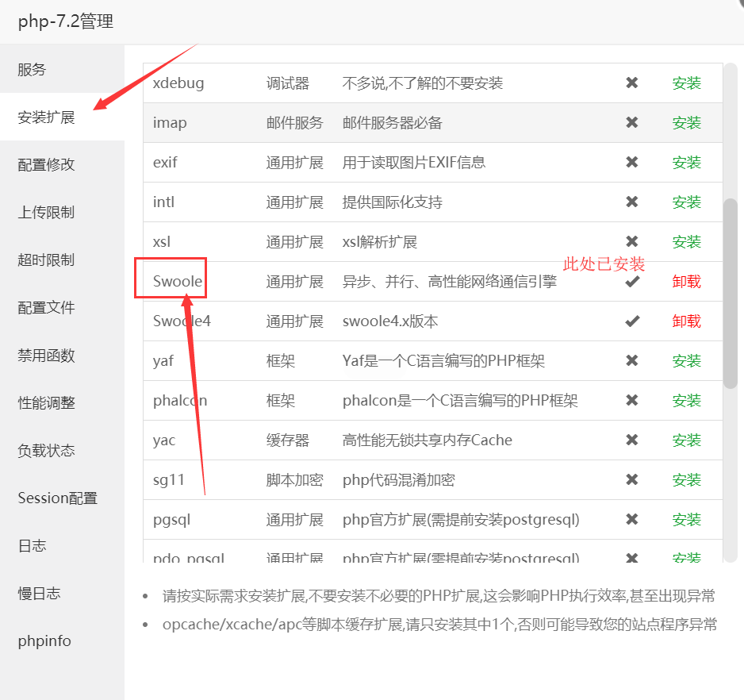Click the X status icon for xsl
This screenshot has width=744, height=700.
click(x=631, y=242)
